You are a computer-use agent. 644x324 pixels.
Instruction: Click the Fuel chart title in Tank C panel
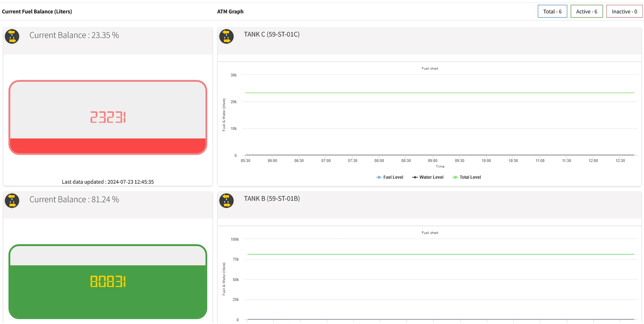coord(430,69)
